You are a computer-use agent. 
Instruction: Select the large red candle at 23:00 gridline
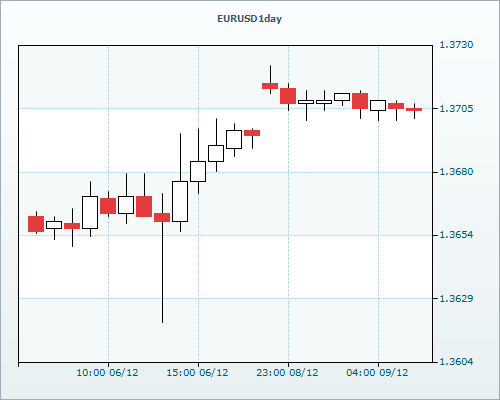[288, 96]
